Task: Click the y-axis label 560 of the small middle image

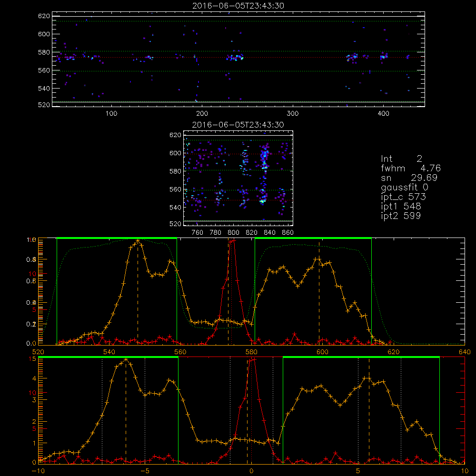Action: pos(175,189)
